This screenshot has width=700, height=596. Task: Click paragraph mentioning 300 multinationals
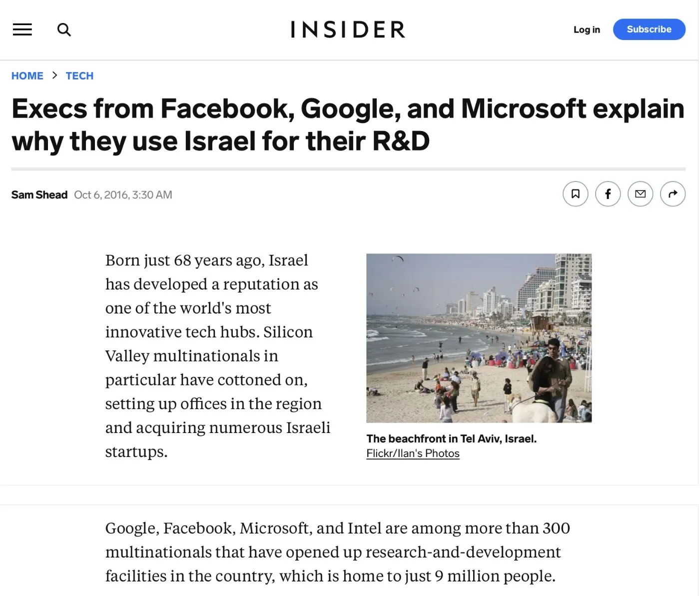338,552
